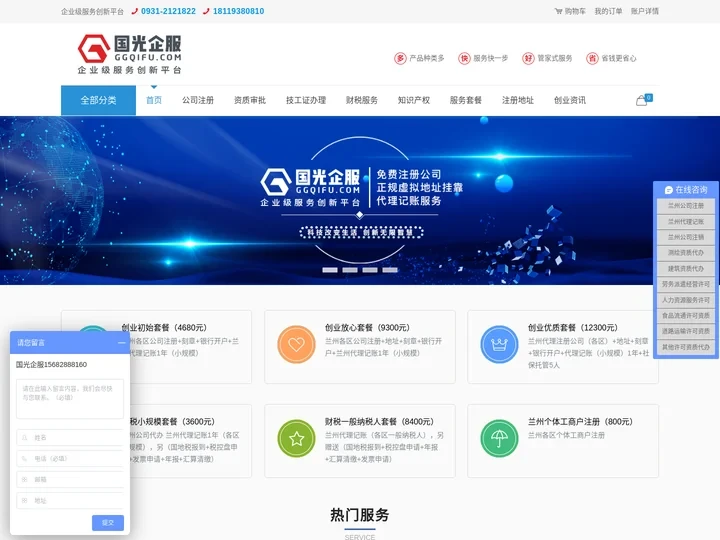Viewport: 720px width, 540px height.
Task: Click the green umbrella registration icon
Action: point(500,439)
